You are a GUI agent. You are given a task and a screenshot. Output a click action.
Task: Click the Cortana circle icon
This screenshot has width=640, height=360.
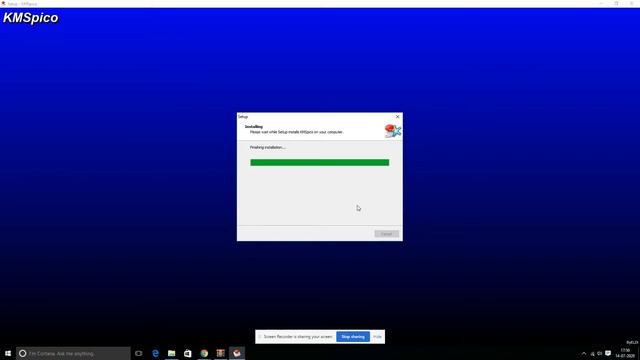pyautogui.click(x=22, y=353)
